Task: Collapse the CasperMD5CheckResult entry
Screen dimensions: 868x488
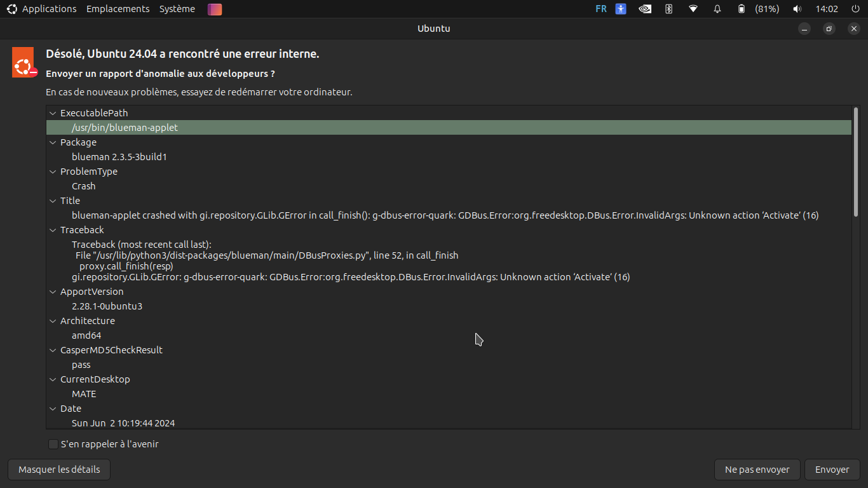Action: [53, 350]
